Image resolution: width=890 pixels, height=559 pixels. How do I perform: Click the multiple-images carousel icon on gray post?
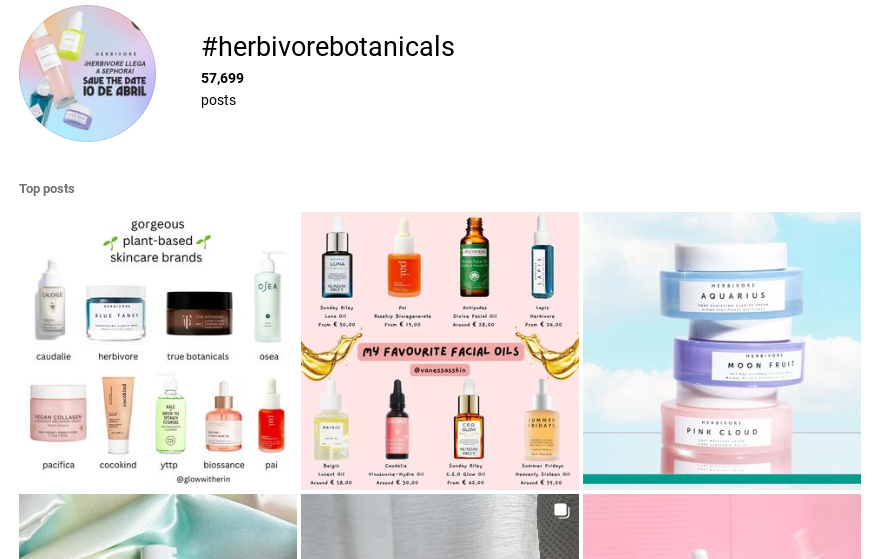[x=561, y=511]
